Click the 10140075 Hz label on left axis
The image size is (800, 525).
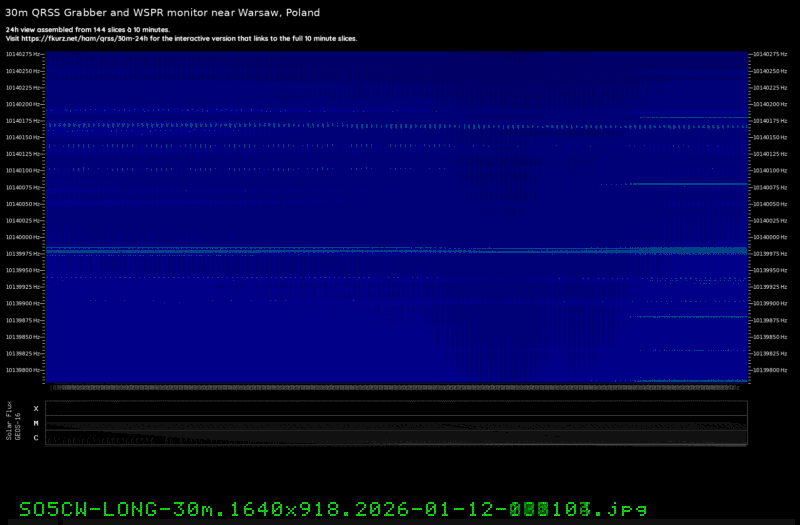click(23, 187)
